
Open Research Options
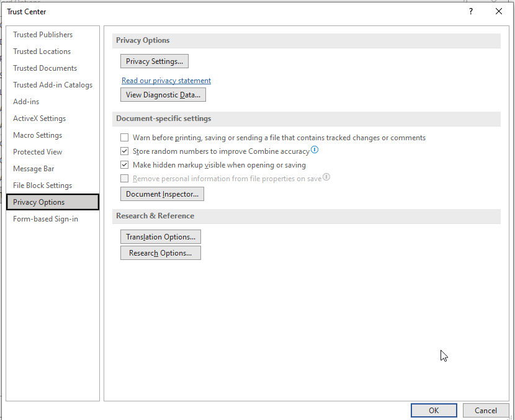[161, 253]
